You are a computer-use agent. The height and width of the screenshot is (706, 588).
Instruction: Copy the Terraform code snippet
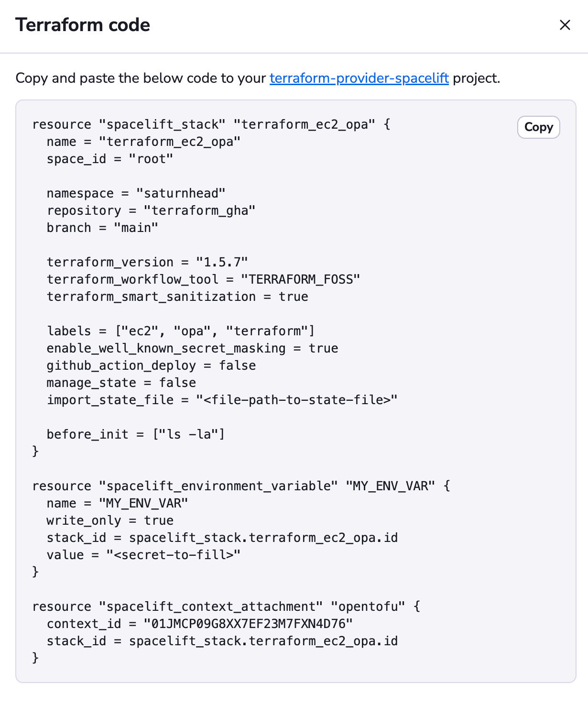538,127
